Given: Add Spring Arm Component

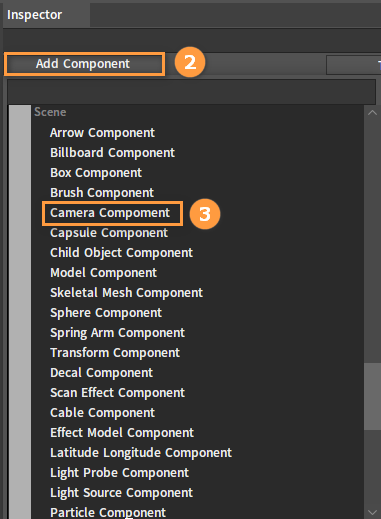Looking at the screenshot, I should point(117,333).
